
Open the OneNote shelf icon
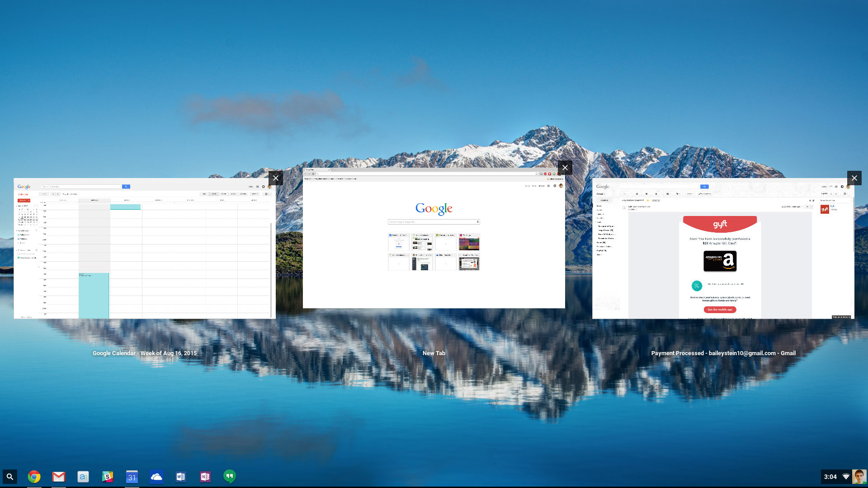click(x=205, y=477)
